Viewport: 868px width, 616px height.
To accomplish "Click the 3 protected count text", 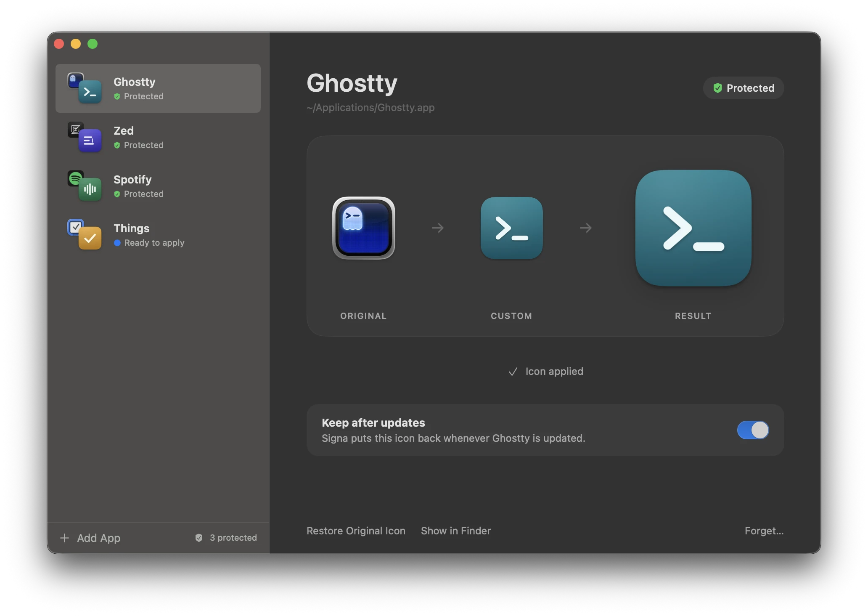I will point(233,538).
